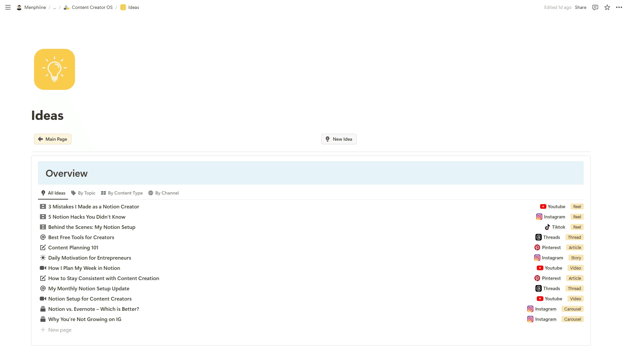Open the three-dot page options menu
The image size is (628, 364).
[619, 7]
